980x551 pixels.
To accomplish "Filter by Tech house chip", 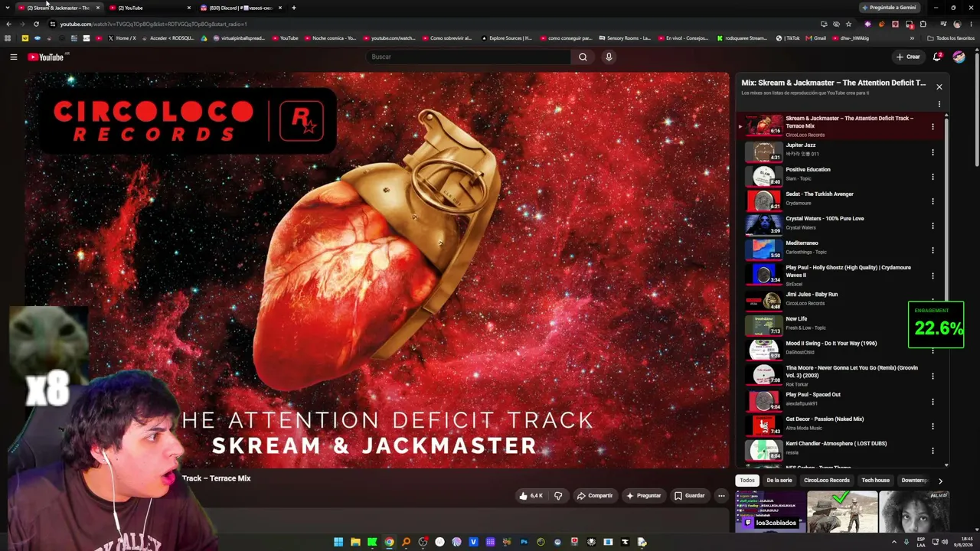I will [876, 481].
